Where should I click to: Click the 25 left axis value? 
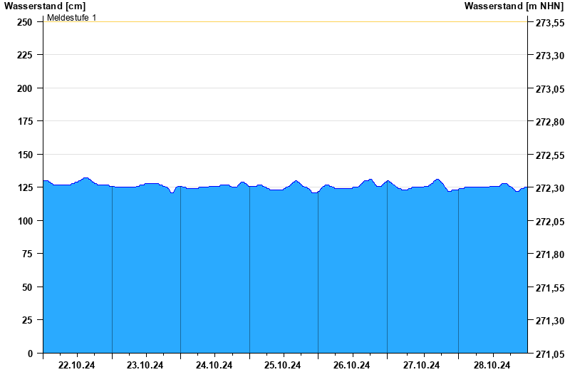click(27, 319)
